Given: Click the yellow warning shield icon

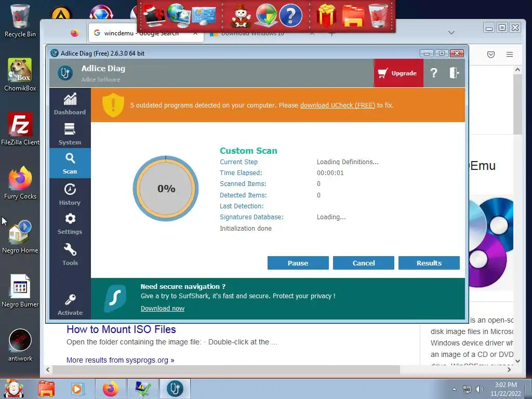Looking at the screenshot, I should point(113,105).
